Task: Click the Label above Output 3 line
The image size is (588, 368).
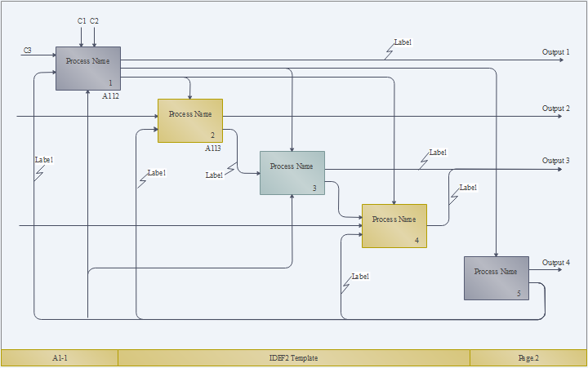Action: pyautogui.click(x=438, y=153)
